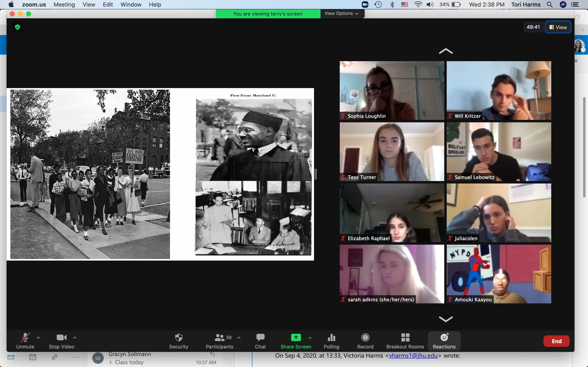
Task: Expand the View Options dropdown
Action: [x=341, y=14]
